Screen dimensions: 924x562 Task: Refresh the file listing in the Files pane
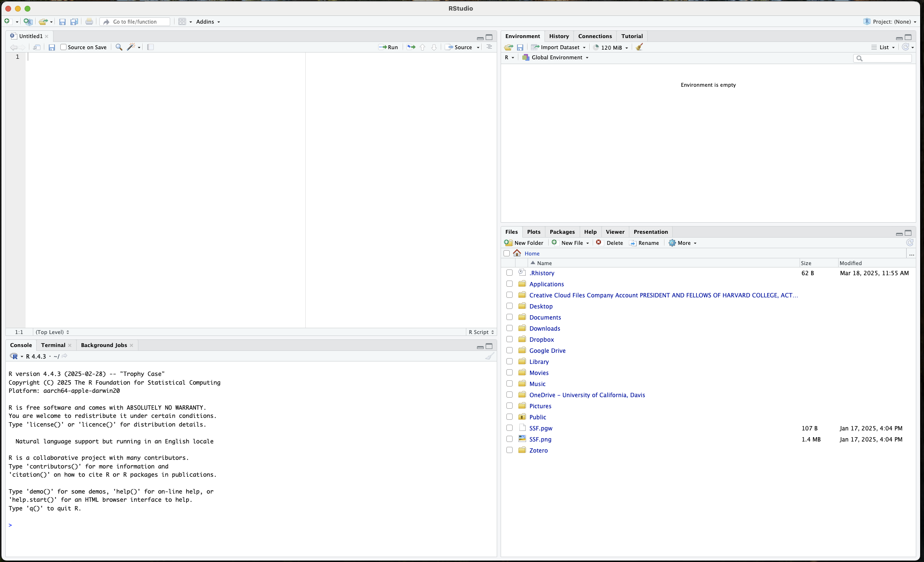coord(910,243)
